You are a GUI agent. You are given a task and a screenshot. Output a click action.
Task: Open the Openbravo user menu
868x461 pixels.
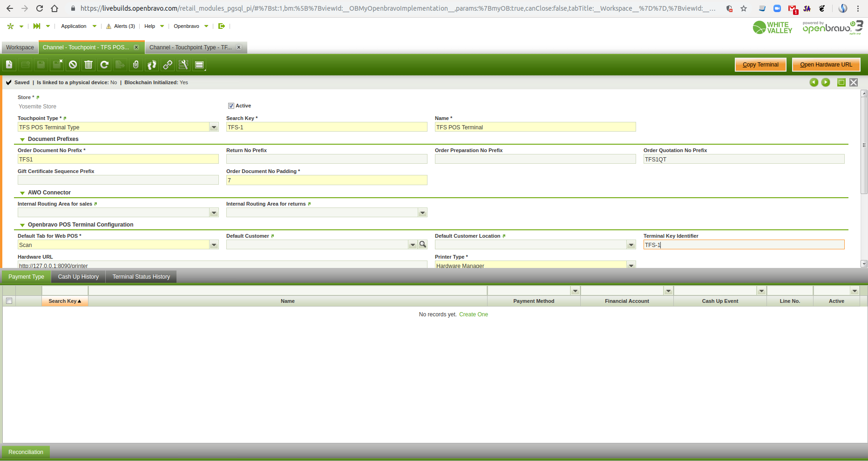coord(191,26)
